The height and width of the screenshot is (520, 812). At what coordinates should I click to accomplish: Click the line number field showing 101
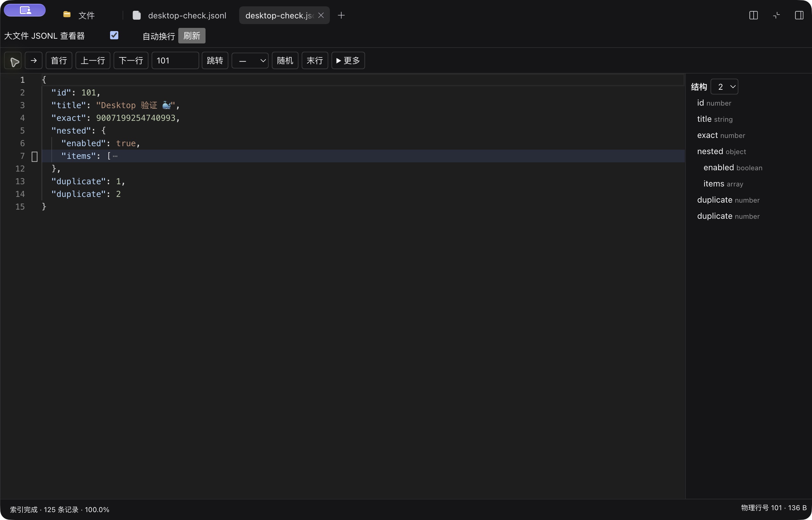pyautogui.click(x=175, y=61)
